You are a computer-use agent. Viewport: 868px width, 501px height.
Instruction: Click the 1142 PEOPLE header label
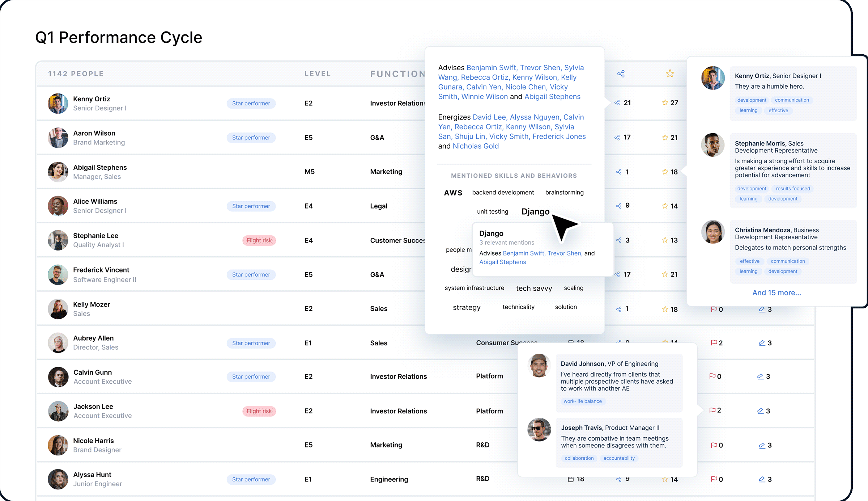point(76,73)
